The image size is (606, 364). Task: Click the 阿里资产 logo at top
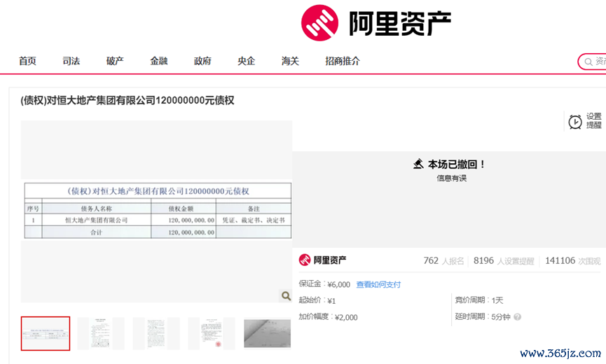376,23
